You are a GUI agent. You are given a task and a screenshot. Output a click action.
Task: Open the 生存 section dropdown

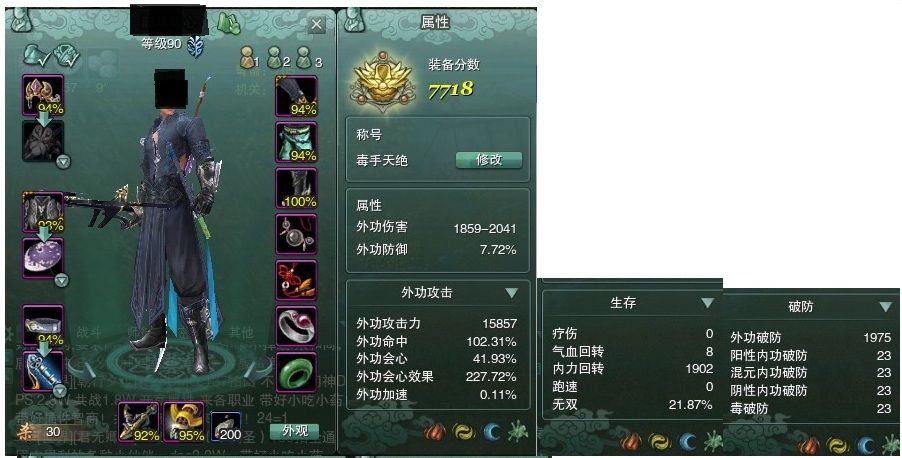coord(708,303)
